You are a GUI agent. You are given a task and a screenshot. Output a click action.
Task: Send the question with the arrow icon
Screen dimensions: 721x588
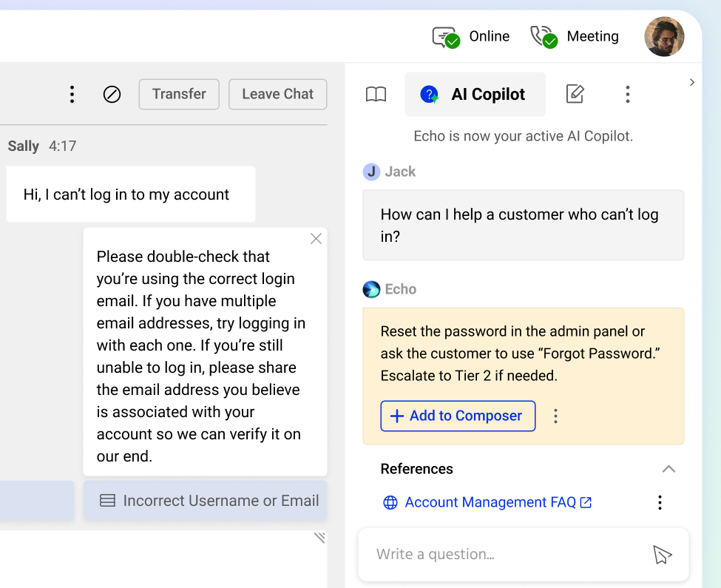(662, 555)
